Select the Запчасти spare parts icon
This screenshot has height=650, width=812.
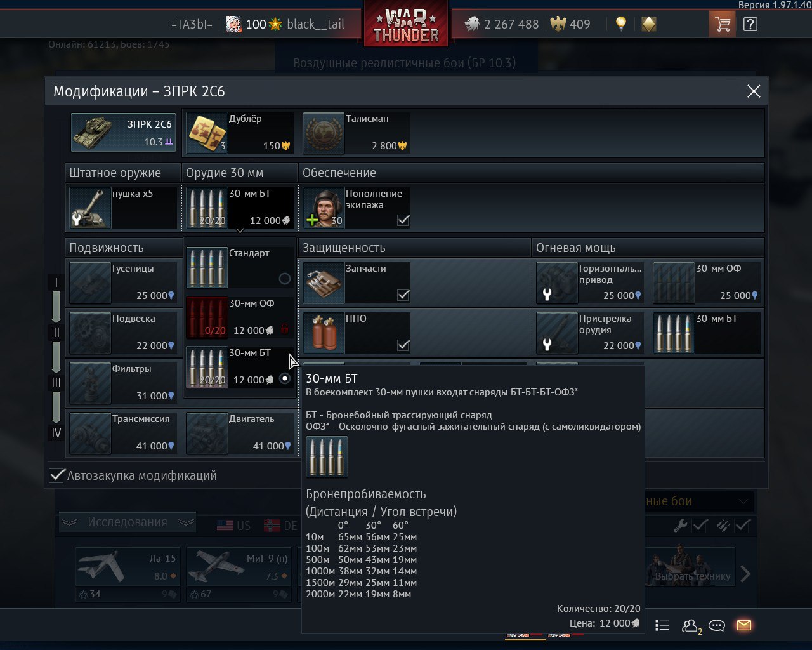coord(324,282)
